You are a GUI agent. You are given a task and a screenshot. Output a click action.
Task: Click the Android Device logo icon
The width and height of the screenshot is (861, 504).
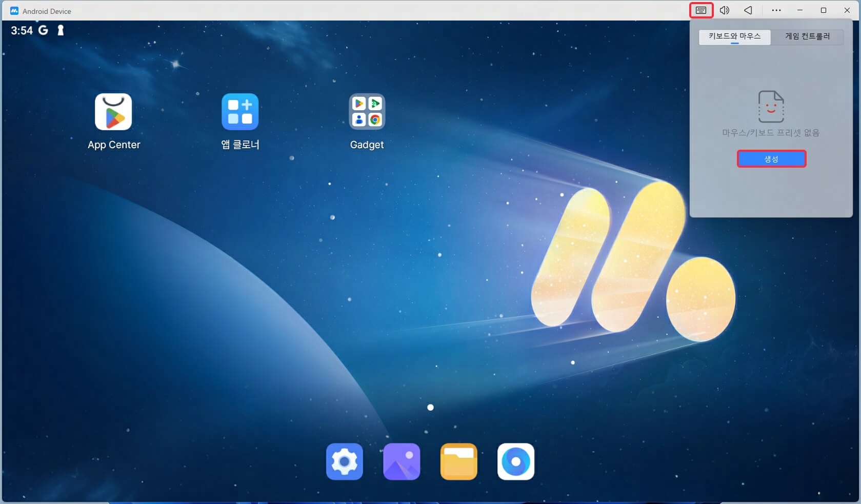[x=14, y=11]
